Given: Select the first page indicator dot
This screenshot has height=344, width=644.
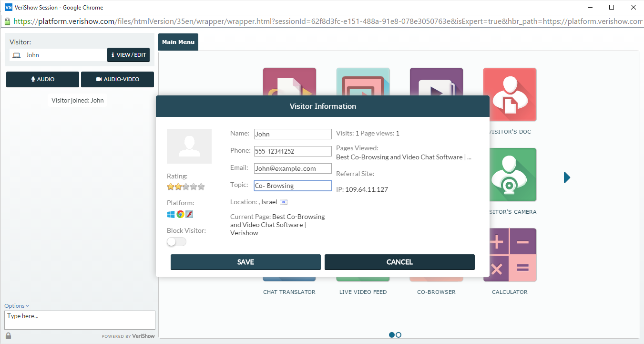Looking at the screenshot, I should tap(392, 335).
